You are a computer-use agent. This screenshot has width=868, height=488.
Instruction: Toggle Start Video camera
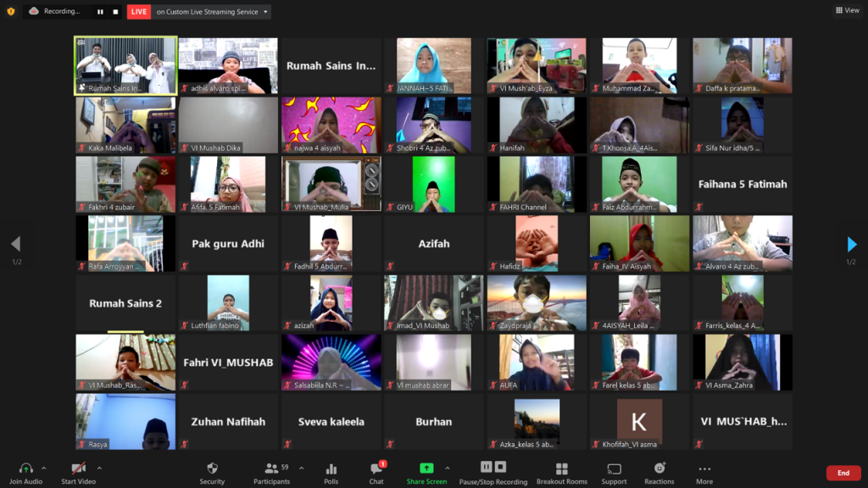click(78, 469)
